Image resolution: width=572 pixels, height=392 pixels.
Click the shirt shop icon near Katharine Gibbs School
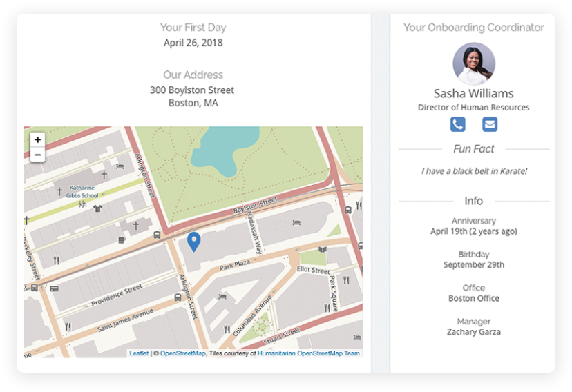98,208
